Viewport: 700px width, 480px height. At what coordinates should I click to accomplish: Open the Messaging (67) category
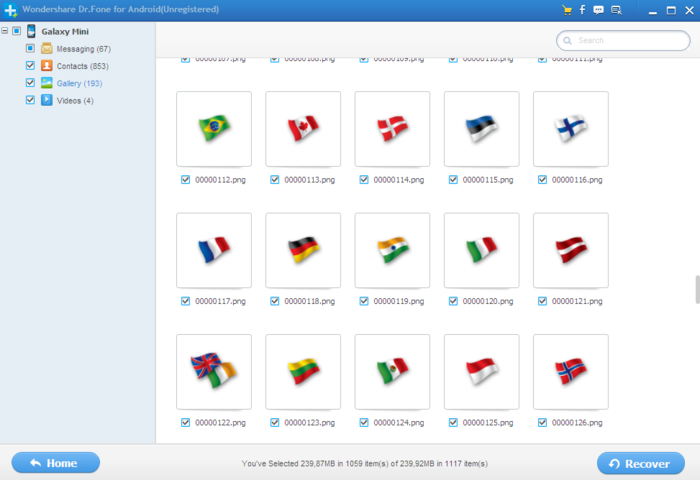pos(83,49)
